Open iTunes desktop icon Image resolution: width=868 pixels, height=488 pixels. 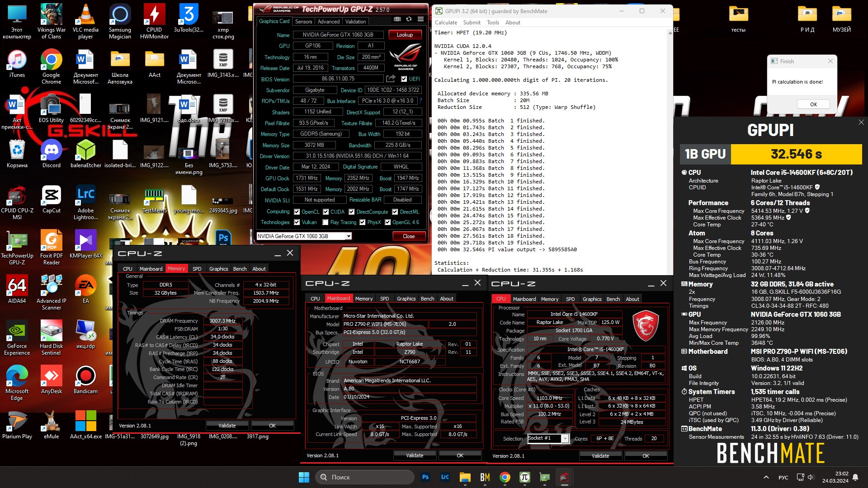tap(17, 63)
